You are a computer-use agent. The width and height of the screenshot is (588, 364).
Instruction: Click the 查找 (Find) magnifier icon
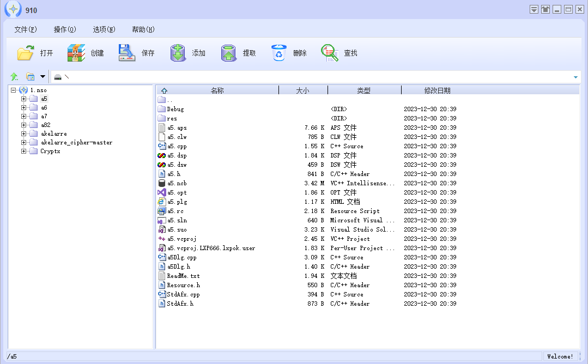point(330,53)
